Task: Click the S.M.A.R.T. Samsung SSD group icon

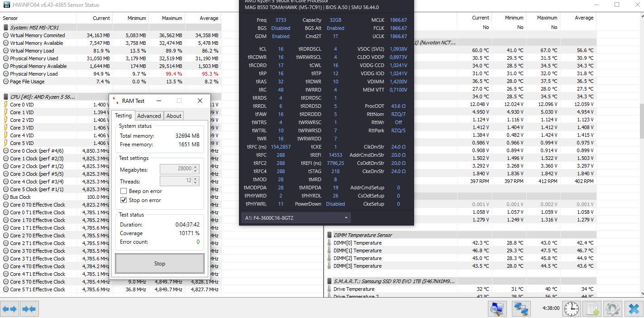Action: [x=329, y=281]
